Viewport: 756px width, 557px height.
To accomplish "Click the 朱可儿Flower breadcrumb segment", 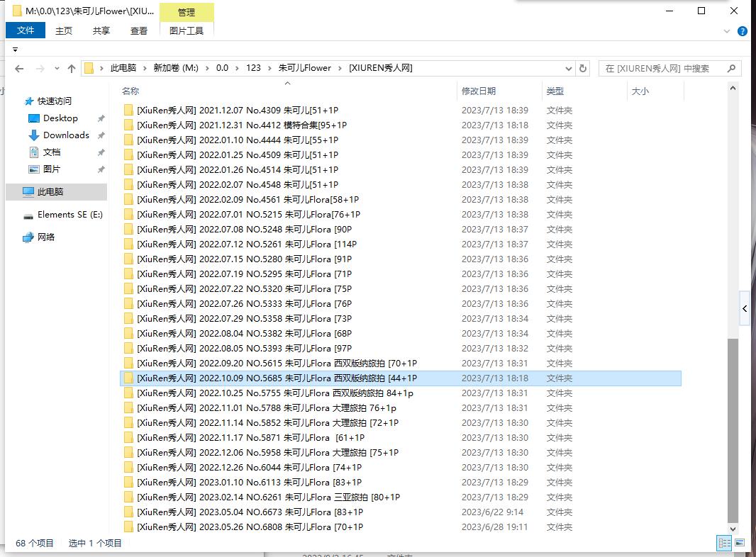I will [x=304, y=68].
